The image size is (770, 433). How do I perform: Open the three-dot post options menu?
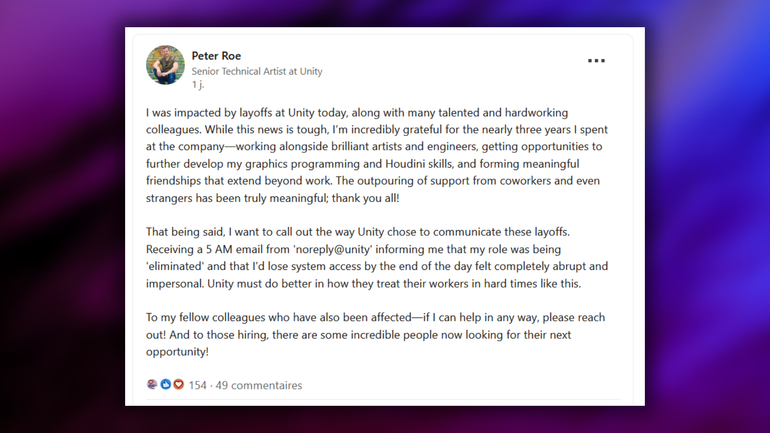(596, 61)
